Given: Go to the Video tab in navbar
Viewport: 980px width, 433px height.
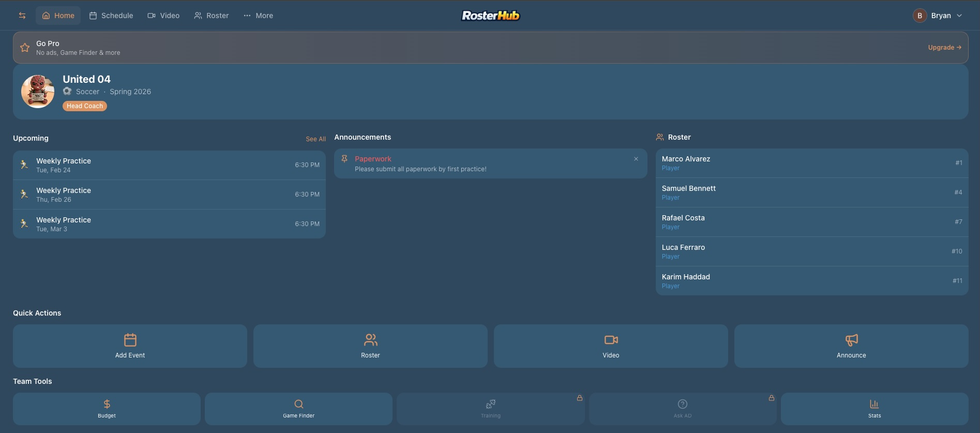Looking at the screenshot, I should tap(163, 16).
